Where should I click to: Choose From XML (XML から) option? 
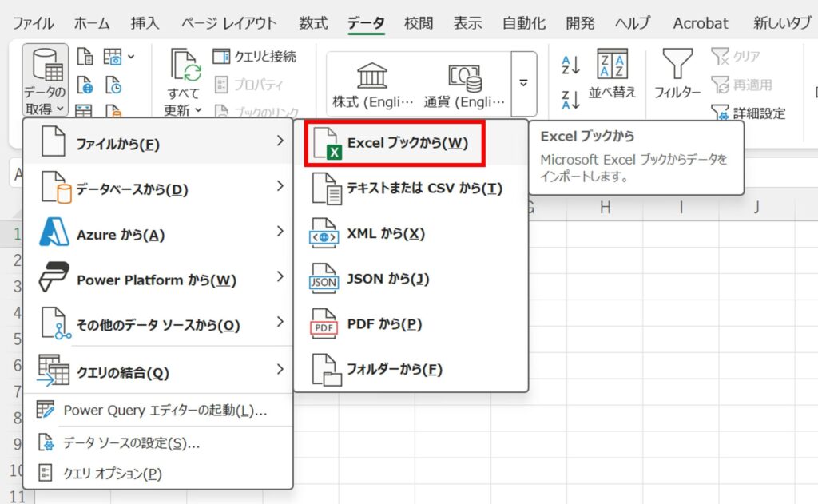pyautogui.click(x=411, y=234)
